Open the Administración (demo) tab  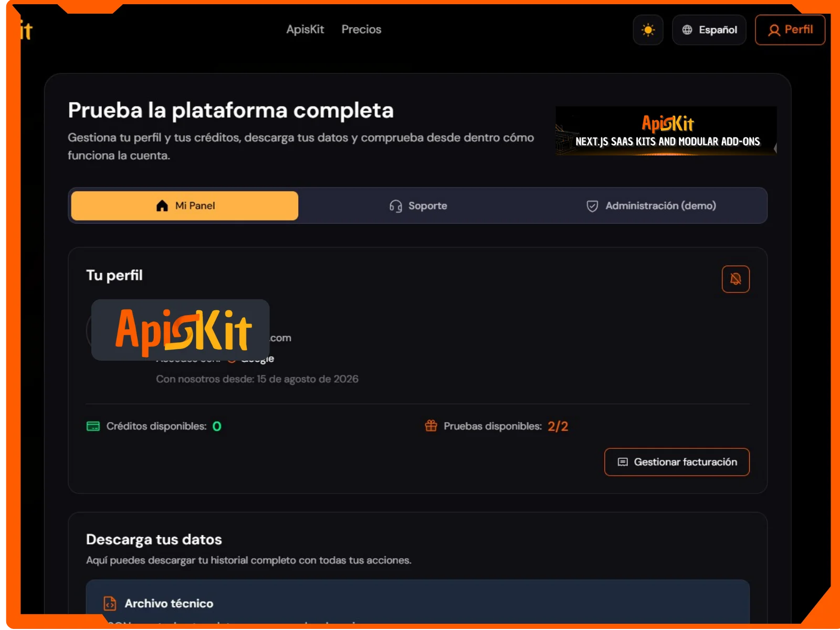(651, 206)
